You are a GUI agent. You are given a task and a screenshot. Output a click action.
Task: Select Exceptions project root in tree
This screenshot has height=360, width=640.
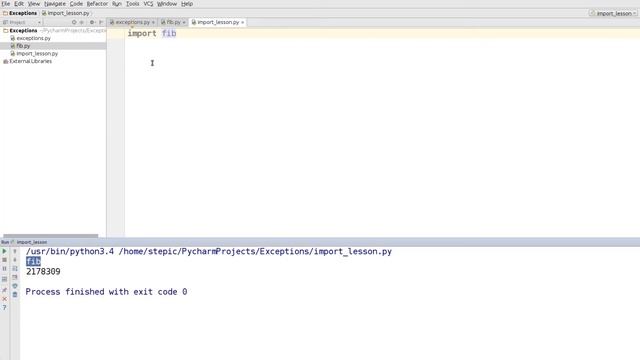[23, 31]
